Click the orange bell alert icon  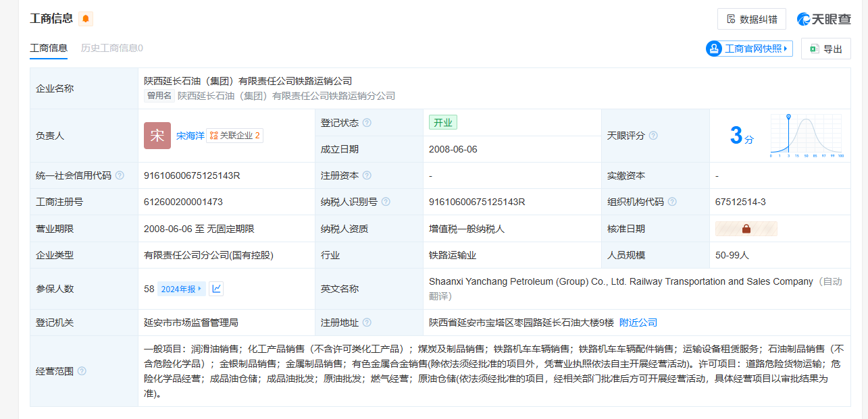pos(86,19)
